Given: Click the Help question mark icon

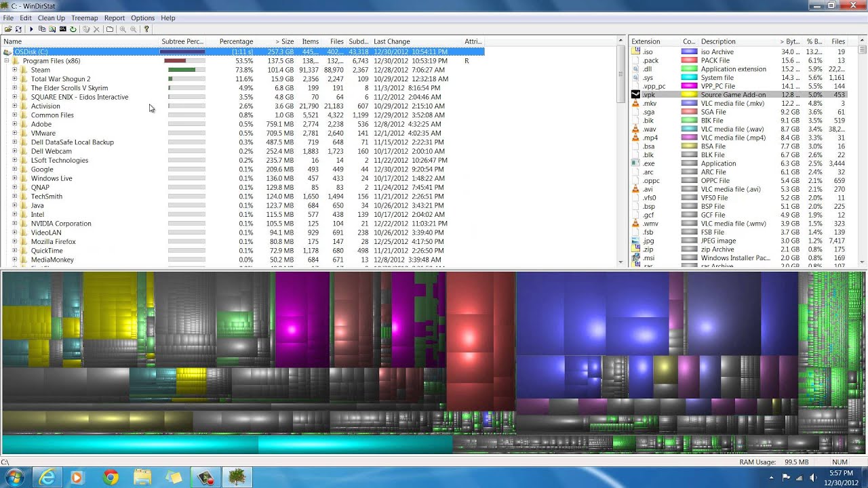Looking at the screenshot, I should 146,29.
